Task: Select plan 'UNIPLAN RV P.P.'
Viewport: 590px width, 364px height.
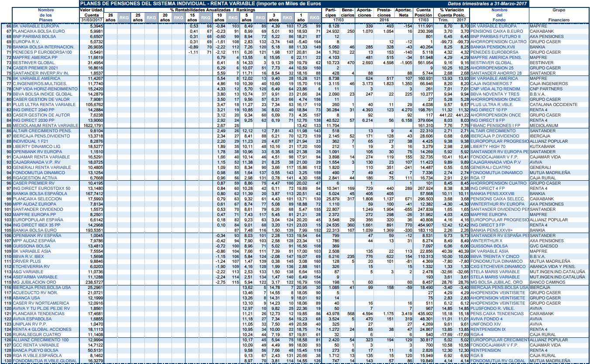Action: (31, 324)
